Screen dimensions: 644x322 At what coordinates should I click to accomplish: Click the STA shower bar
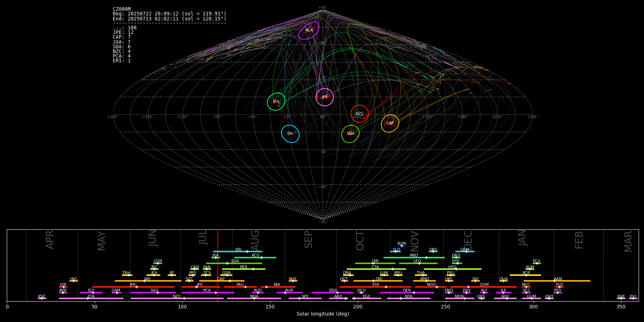point(375,287)
